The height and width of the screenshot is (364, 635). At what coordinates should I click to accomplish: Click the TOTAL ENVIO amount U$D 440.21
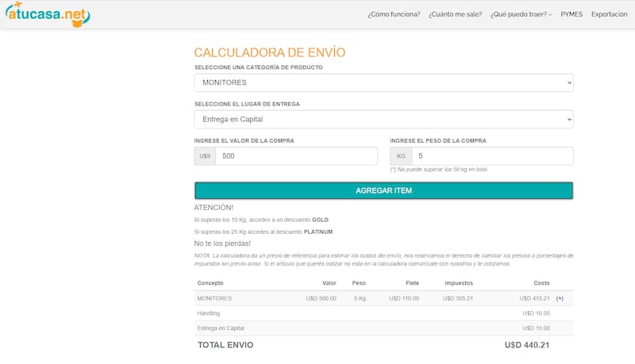coord(527,345)
